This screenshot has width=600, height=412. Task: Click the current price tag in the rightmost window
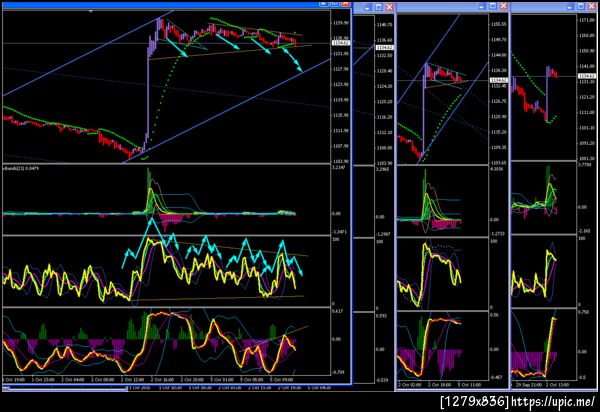pyautogui.click(x=587, y=76)
